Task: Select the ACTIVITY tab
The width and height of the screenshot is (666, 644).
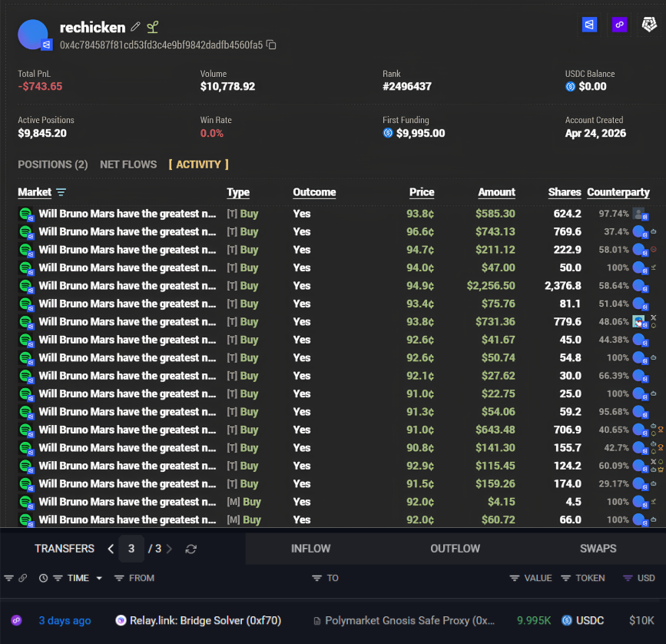Action: click(198, 164)
